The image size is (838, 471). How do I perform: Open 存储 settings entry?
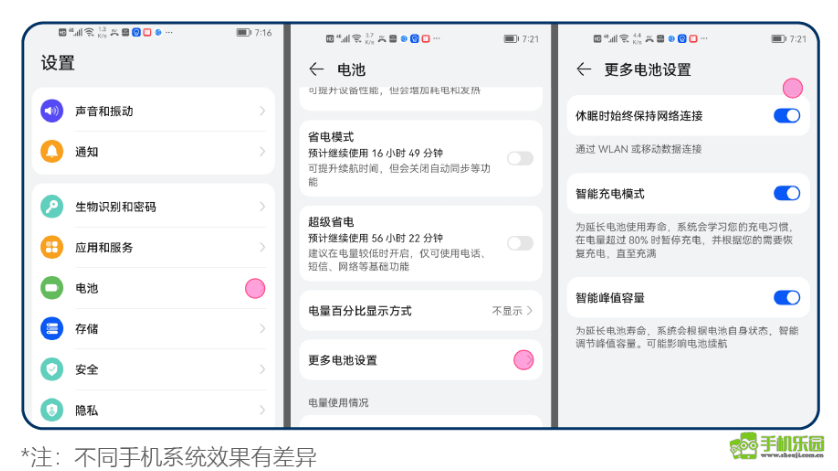tap(153, 329)
